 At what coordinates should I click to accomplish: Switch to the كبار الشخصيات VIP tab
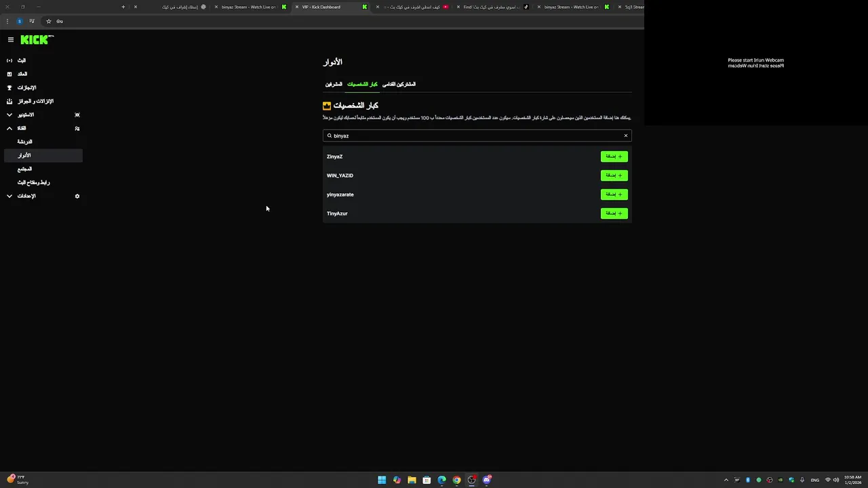[362, 84]
